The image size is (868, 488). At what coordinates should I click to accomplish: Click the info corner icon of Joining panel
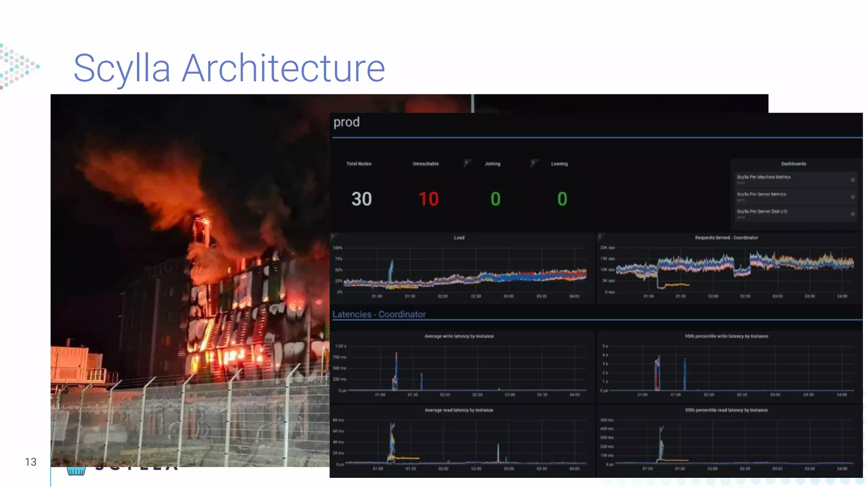tap(467, 163)
